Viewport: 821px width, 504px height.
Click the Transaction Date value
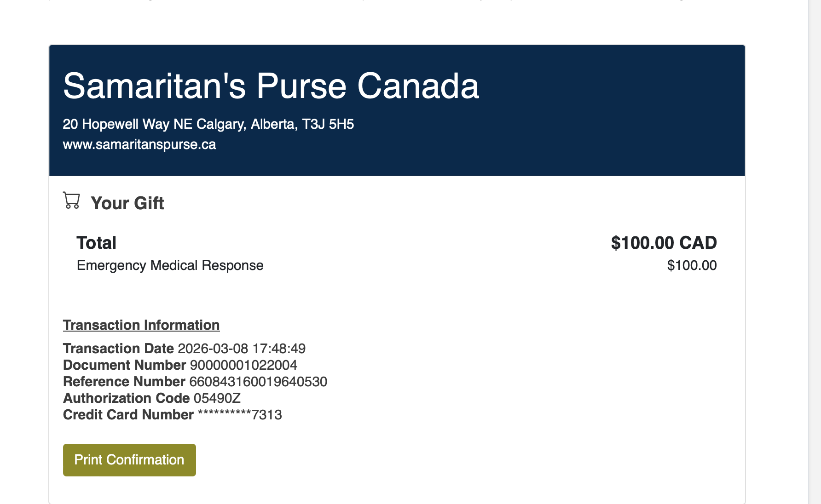tap(242, 349)
